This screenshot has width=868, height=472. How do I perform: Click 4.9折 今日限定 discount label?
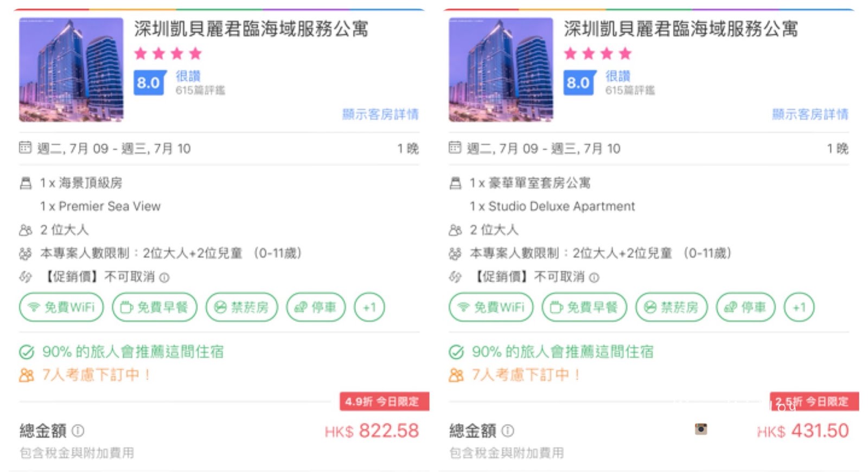(383, 401)
